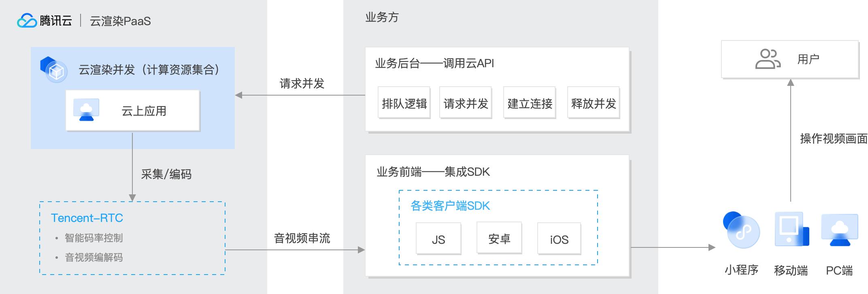Click the JS SDK box
Screen dimensions: 868x294
coord(438,239)
